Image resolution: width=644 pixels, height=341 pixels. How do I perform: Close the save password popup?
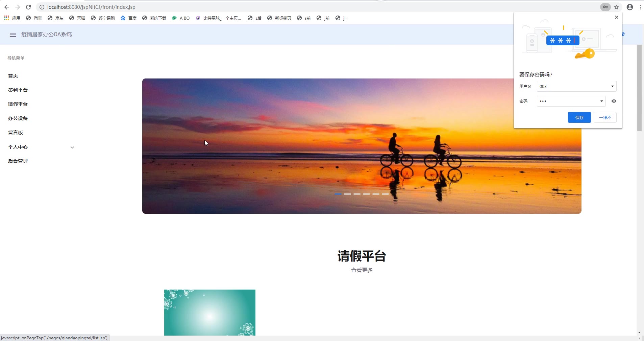click(x=617, y=17)
